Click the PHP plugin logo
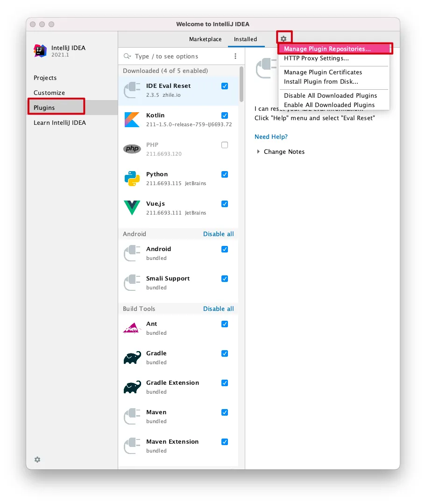426x504 pixels. pyautogui.click(x=132, y=149)
